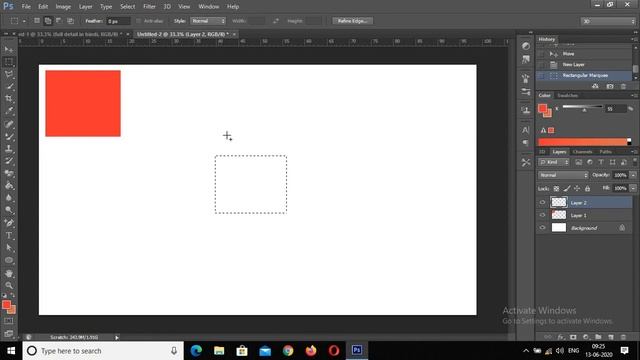Select the Quick Selection tool

pyautogui.click(x=9, y=87)
